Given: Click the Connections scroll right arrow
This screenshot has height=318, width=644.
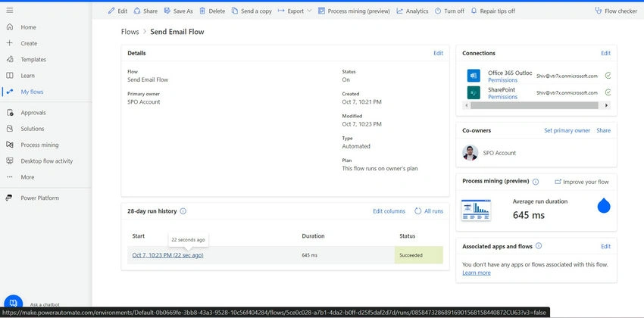Looking at the screenshot, I should point(607,105).
